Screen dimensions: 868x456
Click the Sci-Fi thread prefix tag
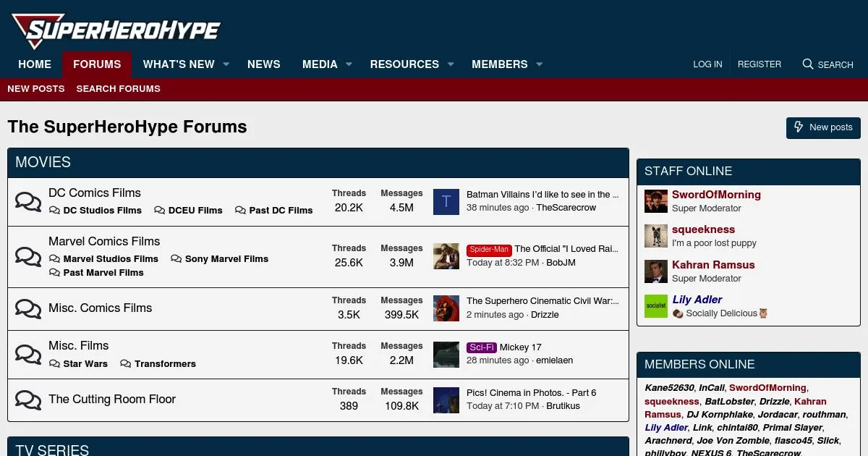pos(482,347)
